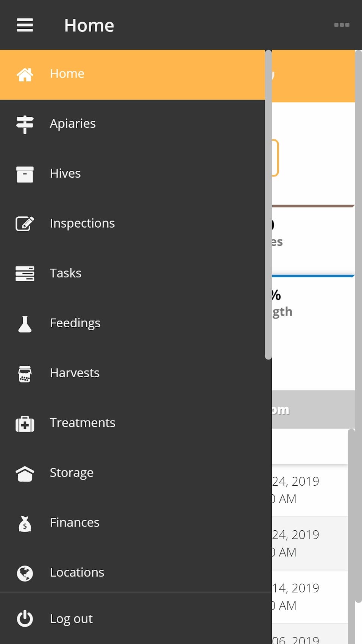The height and width of the screenshot is (644, 362).
Task: Open the Tasks menu item
Action: [133, 274]
